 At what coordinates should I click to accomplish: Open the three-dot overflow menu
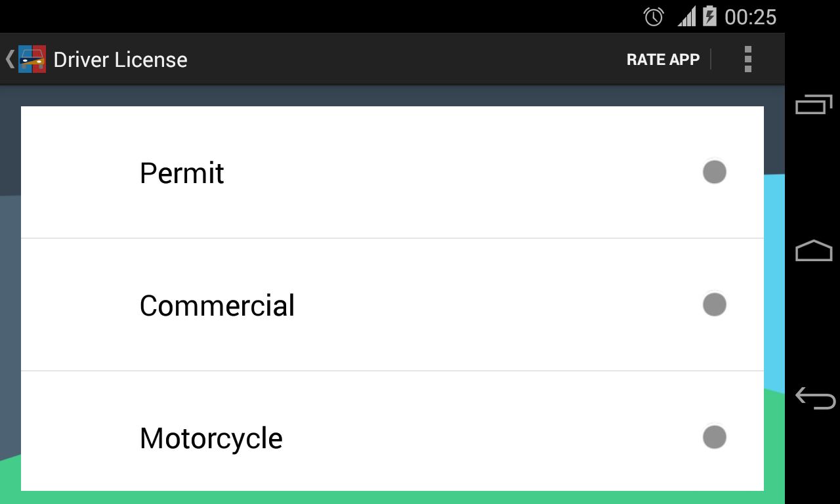click(747, 59)
